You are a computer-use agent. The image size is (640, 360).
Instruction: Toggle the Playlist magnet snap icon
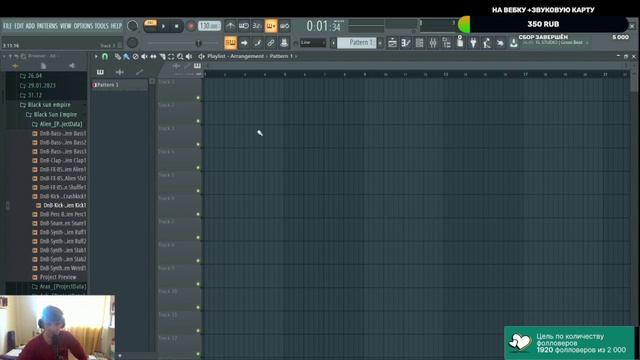105,56
